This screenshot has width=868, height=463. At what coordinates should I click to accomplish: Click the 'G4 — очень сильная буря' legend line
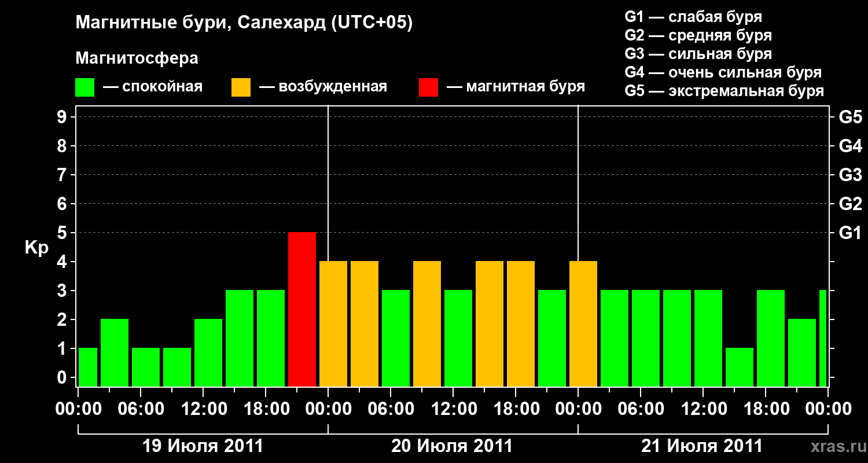[723, 72]
